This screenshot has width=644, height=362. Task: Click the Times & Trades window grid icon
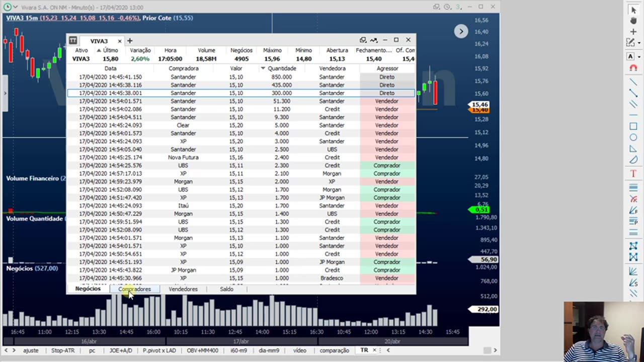point(73,41)
